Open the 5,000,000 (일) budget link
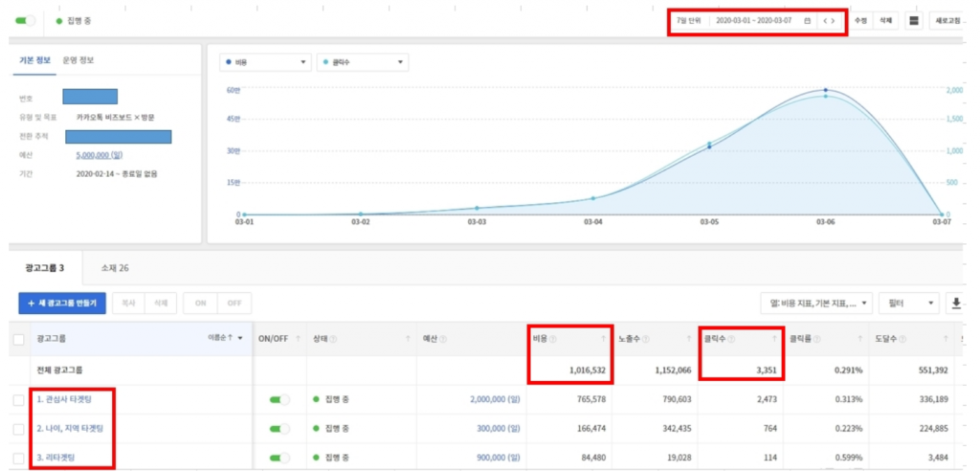 pyautogui.click(x=100, y=155)
